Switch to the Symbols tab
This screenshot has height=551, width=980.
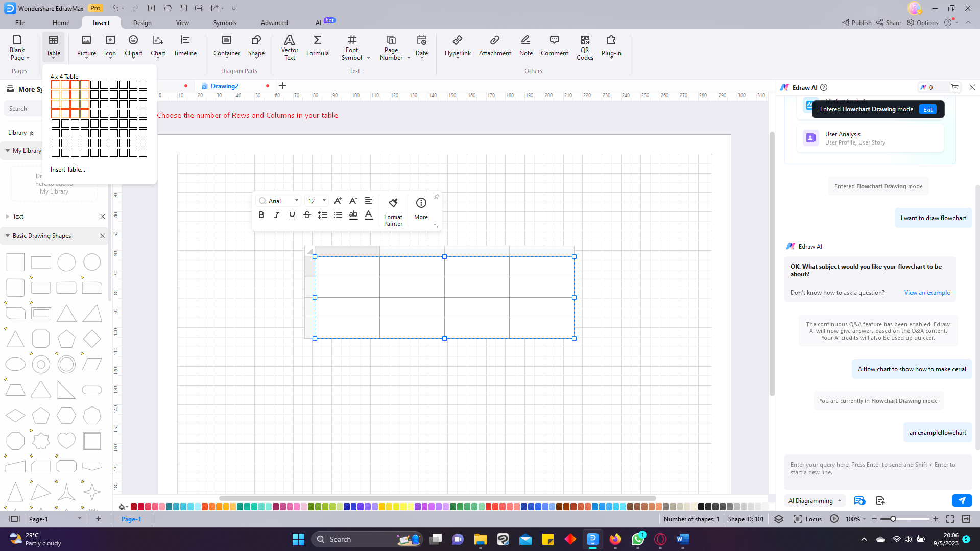[225, 22]
